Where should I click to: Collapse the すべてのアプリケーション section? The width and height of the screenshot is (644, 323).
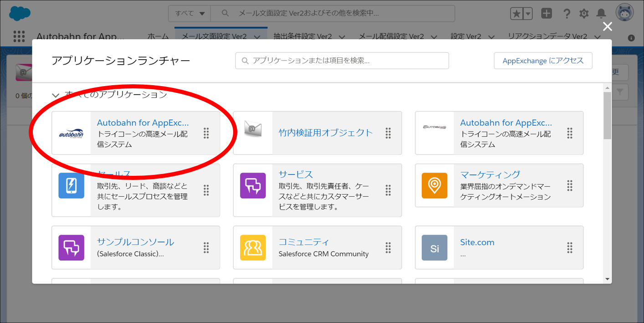(x=56, y=95)
